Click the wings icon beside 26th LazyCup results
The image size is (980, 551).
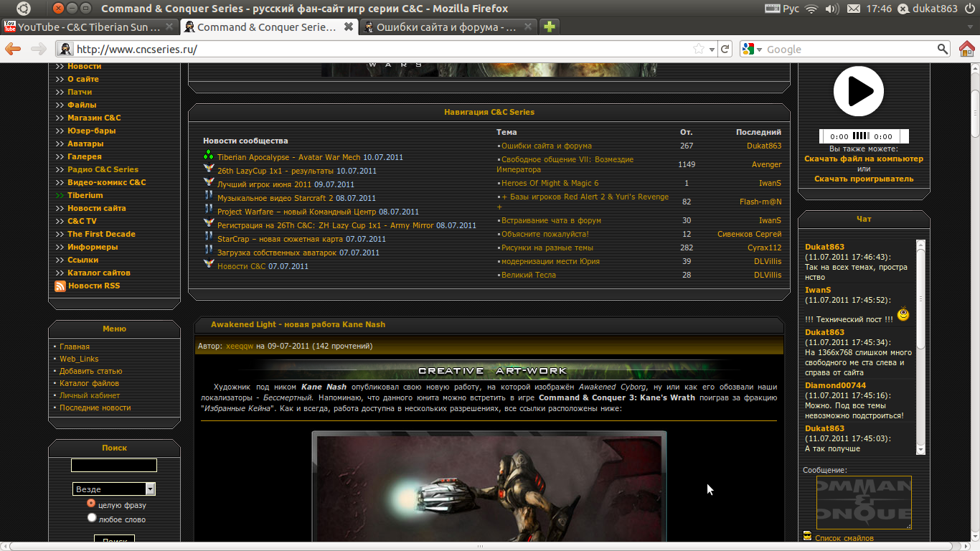208,170
